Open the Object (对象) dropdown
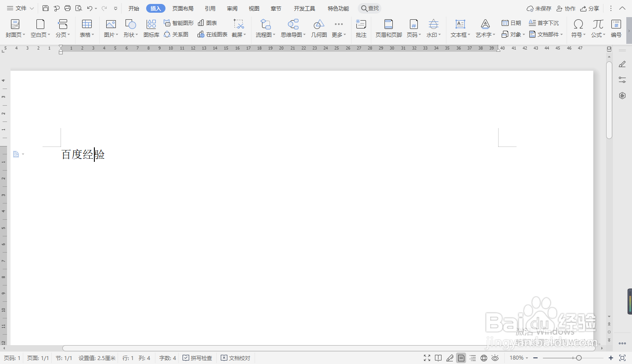Image resolution: width=632 pixels, height=364 pixels. [513, 34]
